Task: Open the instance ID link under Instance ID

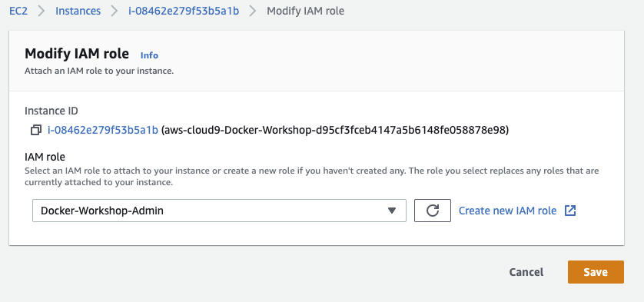Action: (103, 130)
